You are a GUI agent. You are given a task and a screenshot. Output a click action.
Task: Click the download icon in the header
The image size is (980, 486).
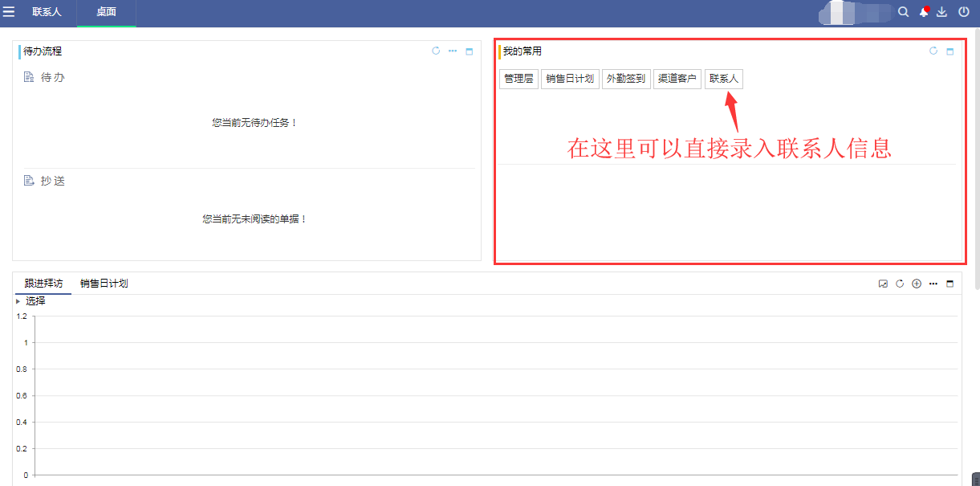coord(942,12)
